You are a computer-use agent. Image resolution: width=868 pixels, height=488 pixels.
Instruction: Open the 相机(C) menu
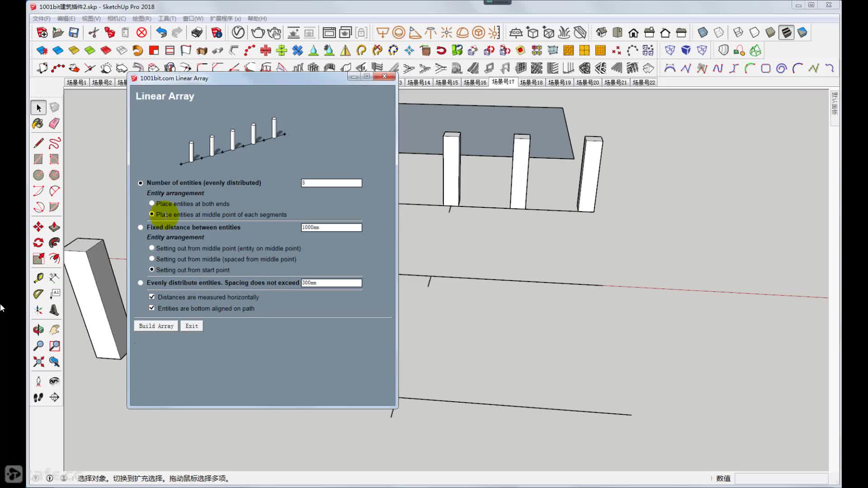[117, 19]
